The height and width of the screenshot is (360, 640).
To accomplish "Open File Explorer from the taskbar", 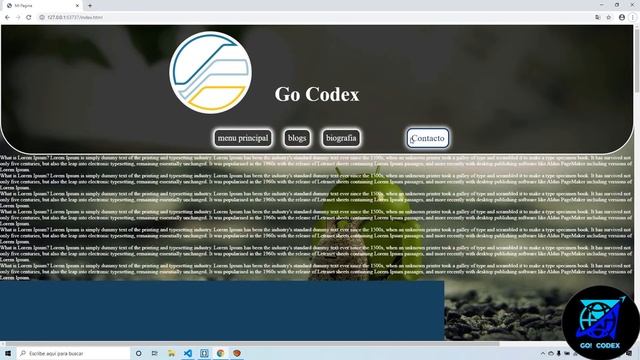I will pos(171,353).
